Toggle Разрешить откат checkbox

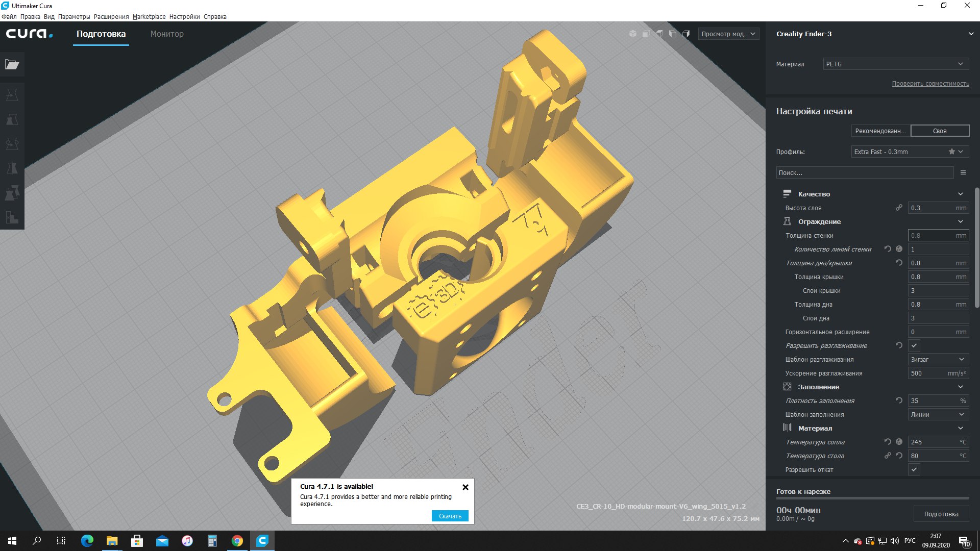tap(914, 469)
